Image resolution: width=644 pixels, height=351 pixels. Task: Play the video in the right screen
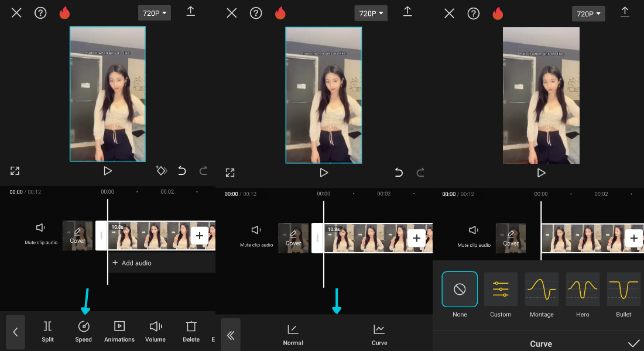(542, 173)
